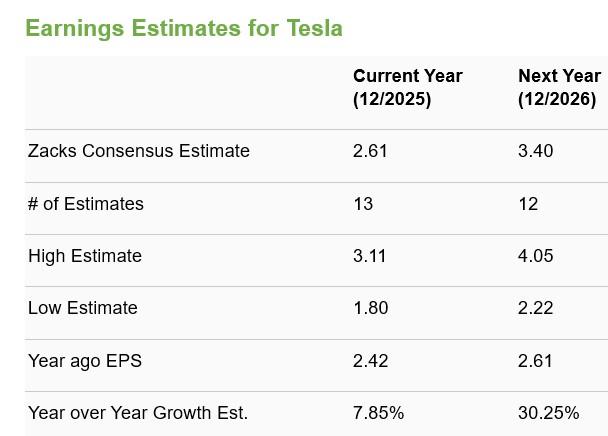Click the 4.05 high estimate value

[x=535, y=256]
